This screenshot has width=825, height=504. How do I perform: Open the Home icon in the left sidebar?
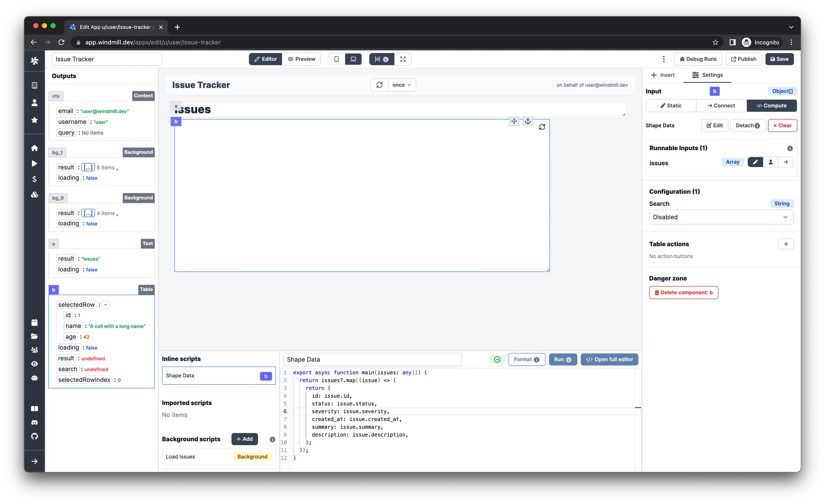pos(35,148)
